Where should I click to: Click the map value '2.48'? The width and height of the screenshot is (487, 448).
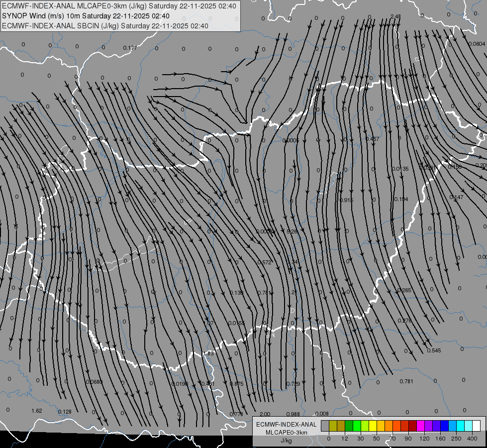[x=395, y=16]
